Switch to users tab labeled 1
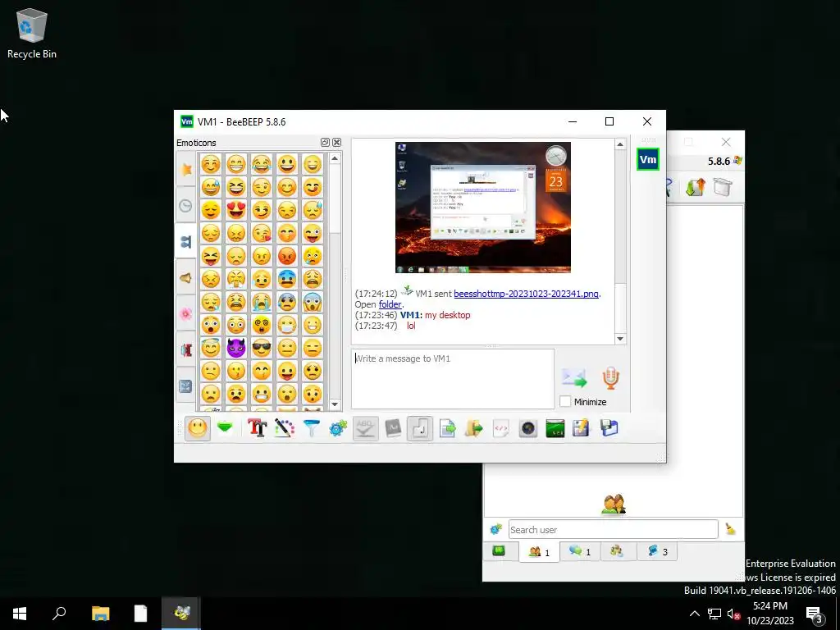This screenshot has width=840, height=630. (x=540, y=552)
